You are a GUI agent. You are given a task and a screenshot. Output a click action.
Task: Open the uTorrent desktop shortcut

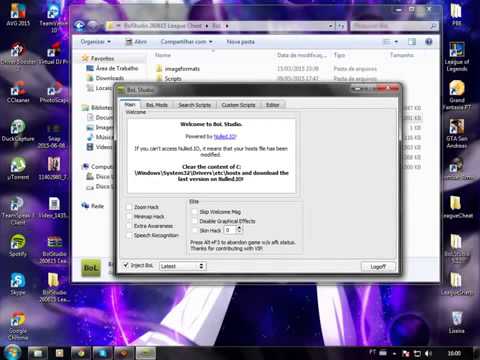[x=18, y=169]
